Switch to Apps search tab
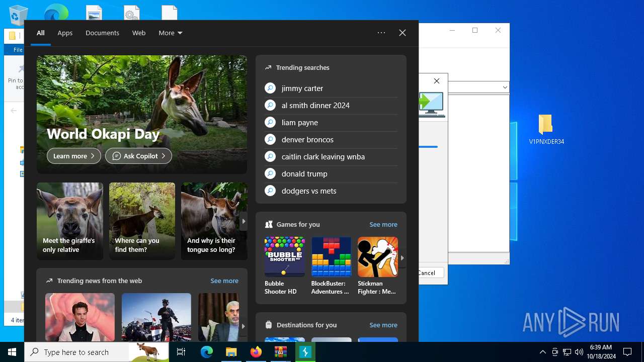The height and width of the screenshot is (362, 644). [65, 33]
